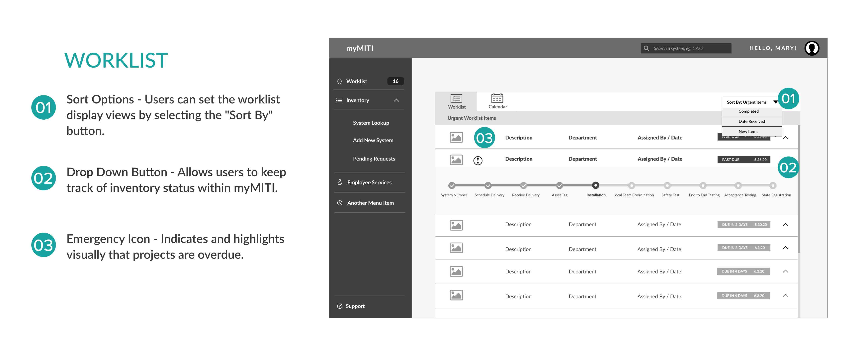Click the Calendar view icon
The width and height of the screenshot is (868, 355).
(x=497, y=99)
